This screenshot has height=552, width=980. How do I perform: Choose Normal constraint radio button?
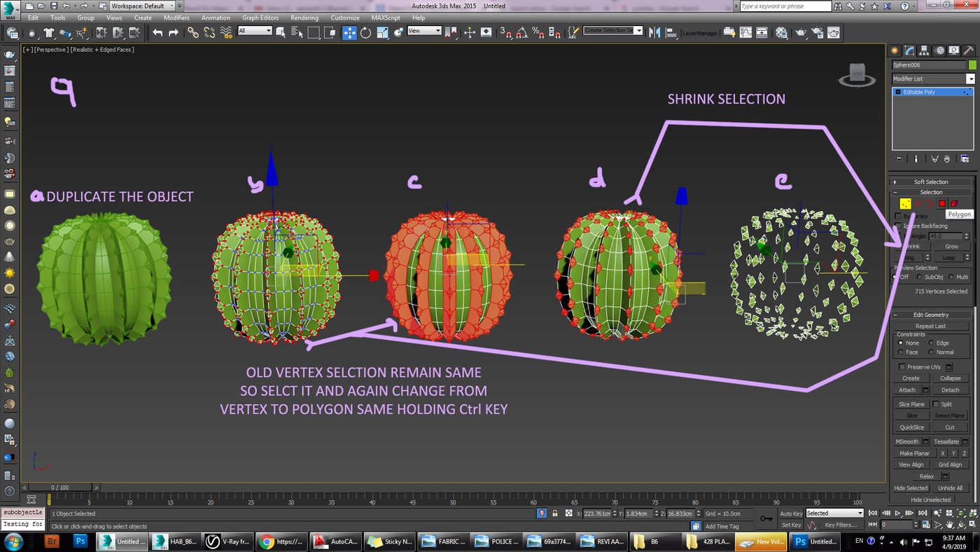point(931,352)
